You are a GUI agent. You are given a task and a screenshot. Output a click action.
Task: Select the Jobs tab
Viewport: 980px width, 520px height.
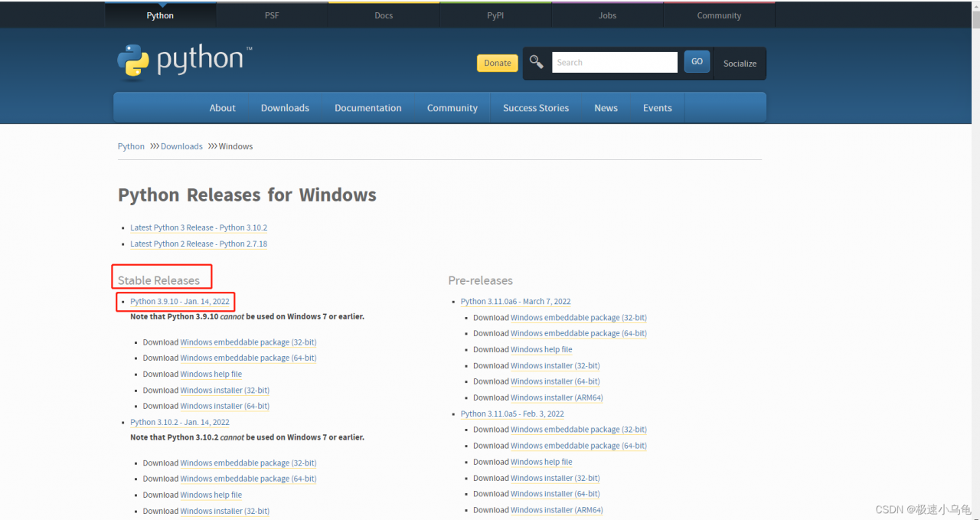607,15
